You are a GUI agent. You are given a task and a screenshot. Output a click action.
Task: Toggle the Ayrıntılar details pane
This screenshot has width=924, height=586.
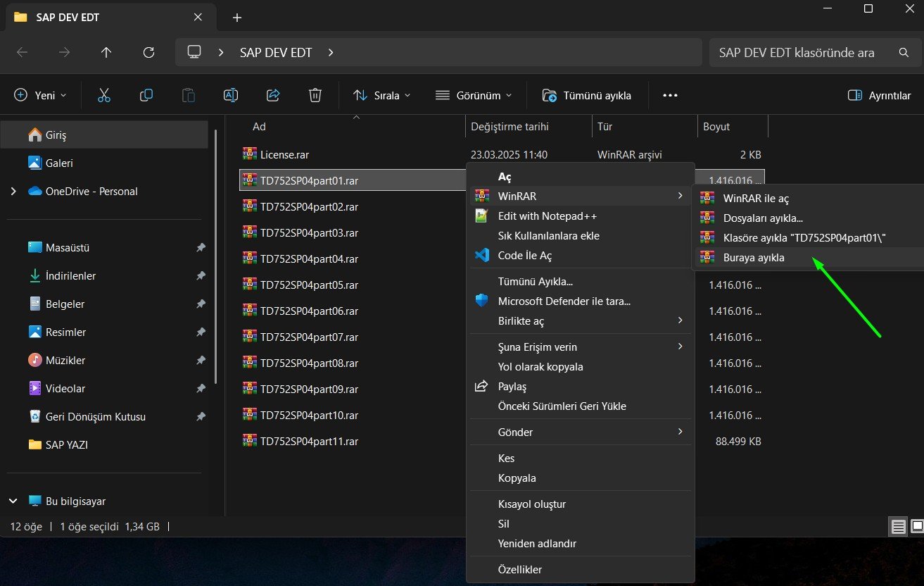coord(880,95)
